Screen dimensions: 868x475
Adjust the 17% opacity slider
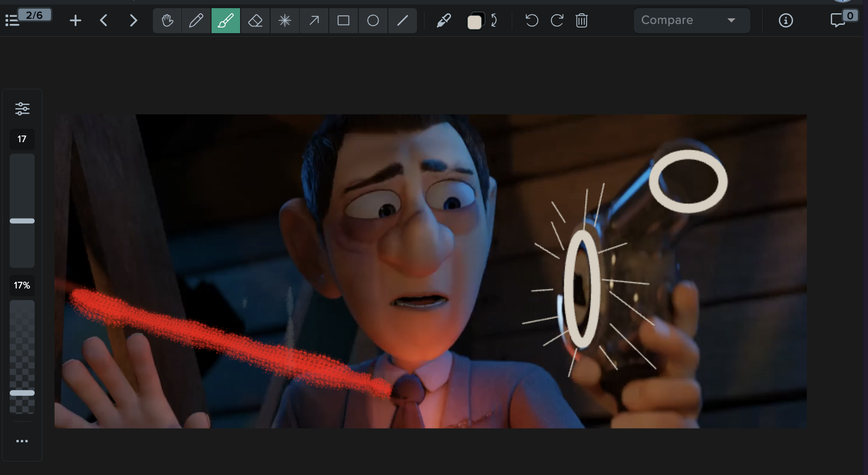(22, 392)
